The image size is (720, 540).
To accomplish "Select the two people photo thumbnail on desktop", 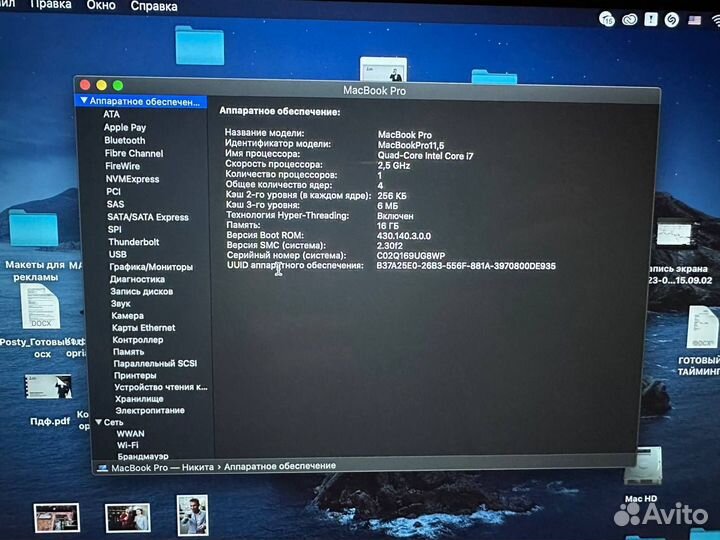I will pos(128,518).
